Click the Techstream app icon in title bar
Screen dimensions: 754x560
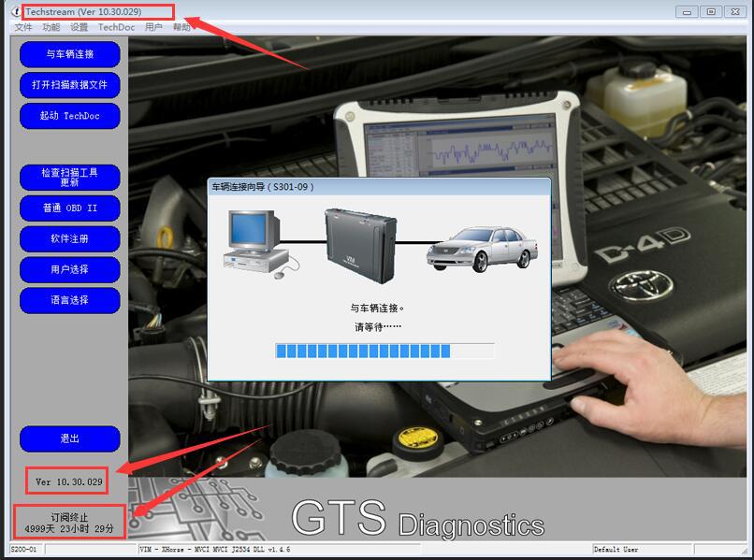click(16, 11)
